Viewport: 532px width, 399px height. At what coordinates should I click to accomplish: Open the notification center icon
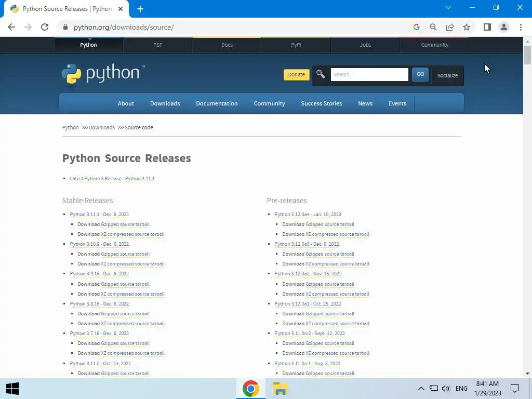point(515,389)
